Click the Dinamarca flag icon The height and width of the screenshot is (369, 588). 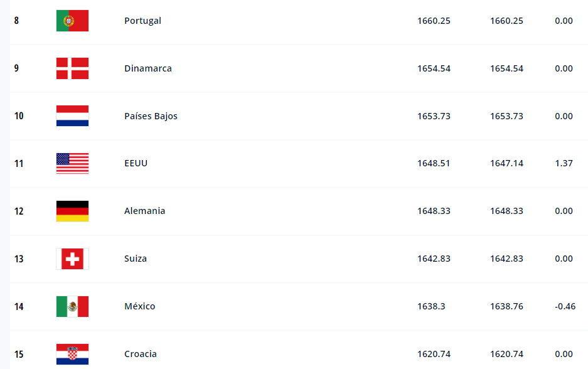[x=72, y=68]
